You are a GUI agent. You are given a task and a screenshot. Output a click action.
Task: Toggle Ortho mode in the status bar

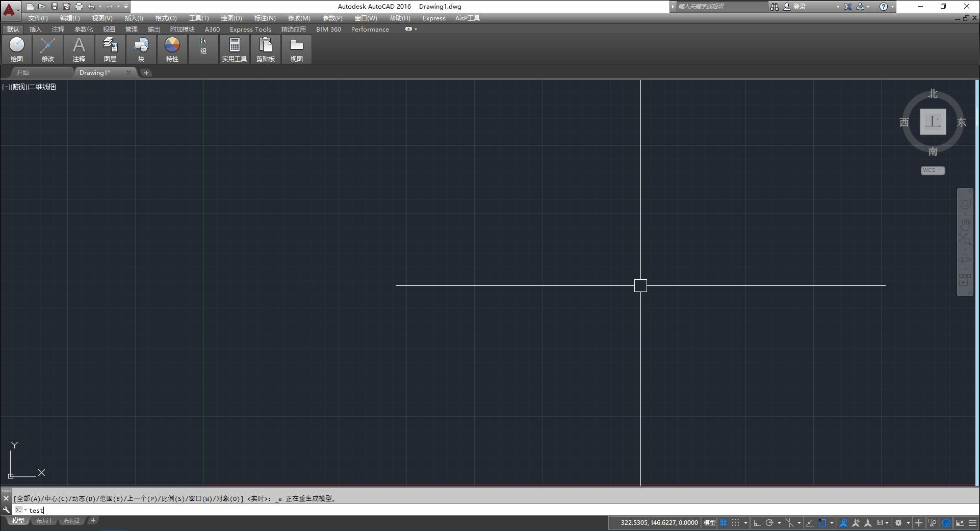coord(757,523)
